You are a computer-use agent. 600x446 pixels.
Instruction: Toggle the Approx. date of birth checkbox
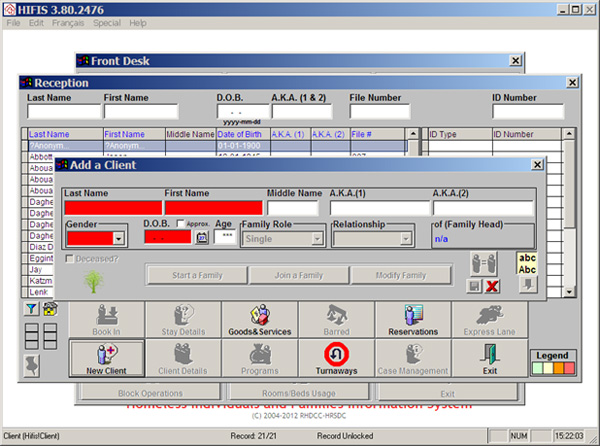[181, 224]
